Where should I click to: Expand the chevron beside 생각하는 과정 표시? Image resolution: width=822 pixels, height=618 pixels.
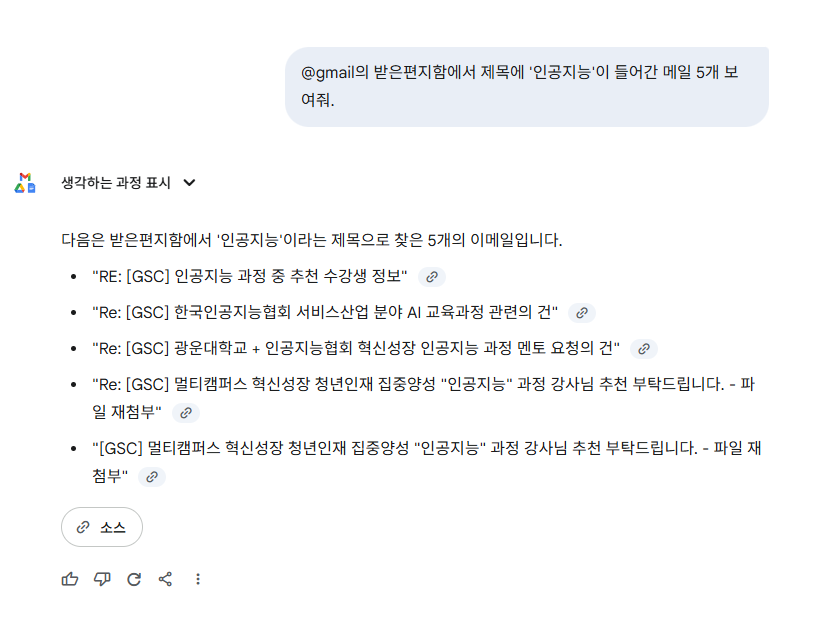189,182
